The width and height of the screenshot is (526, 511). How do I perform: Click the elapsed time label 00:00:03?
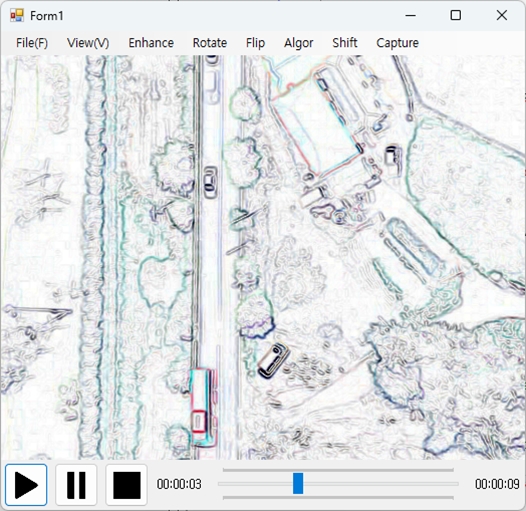click(x=179, y=484)
